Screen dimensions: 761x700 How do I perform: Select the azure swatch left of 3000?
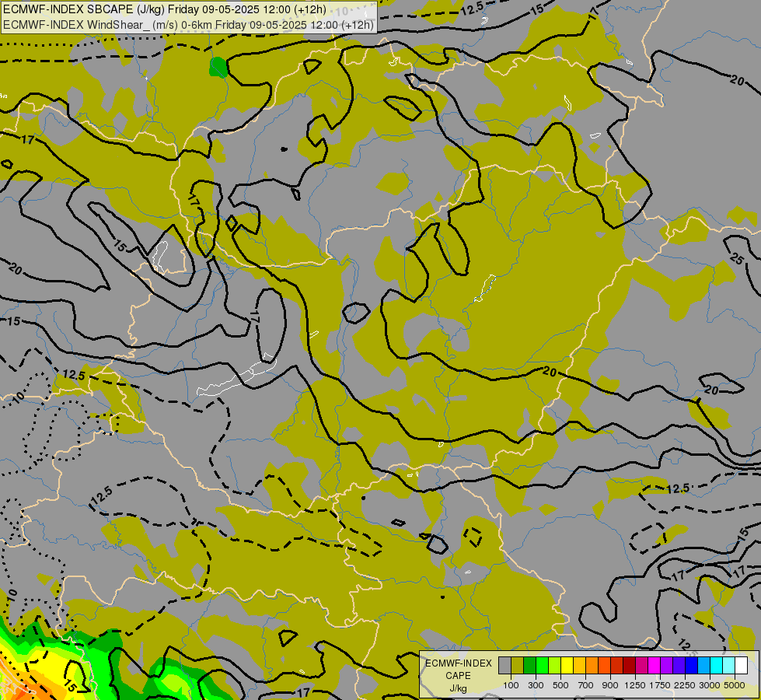(x=703, y=666)
